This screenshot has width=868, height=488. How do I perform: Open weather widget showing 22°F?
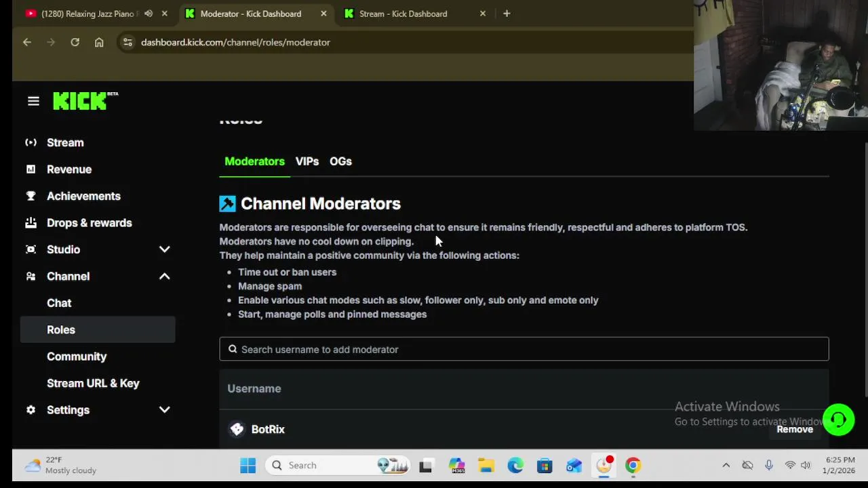tap(61, 465)
